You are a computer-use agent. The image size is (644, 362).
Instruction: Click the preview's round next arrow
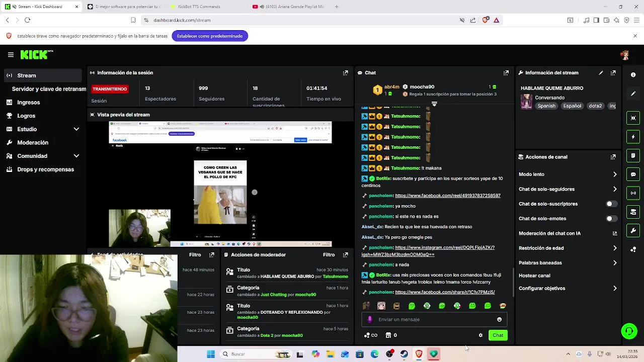point(255,192)
